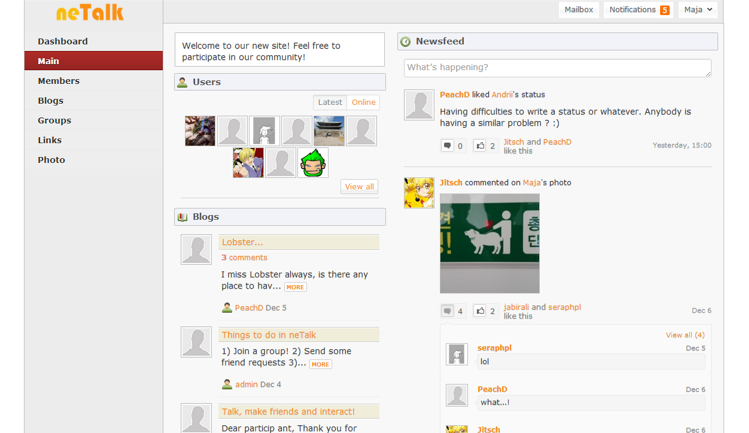
Task: Expand Things to do in neTalk via MORE
Action: tap(320, 364)
